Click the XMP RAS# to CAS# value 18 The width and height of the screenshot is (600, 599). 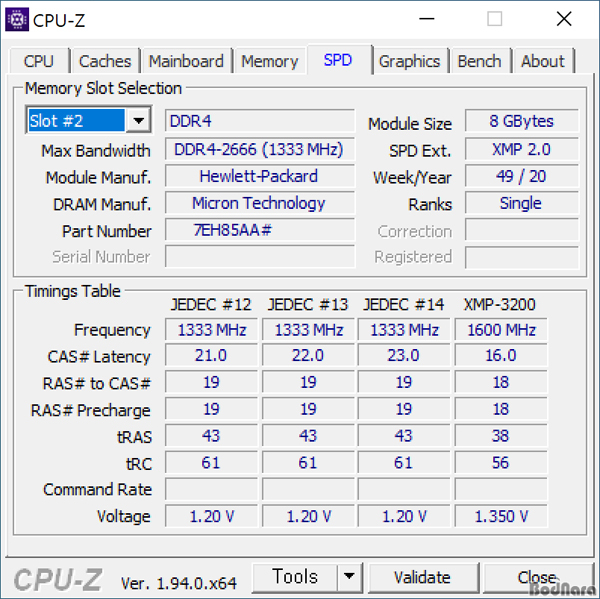pos(501,382)
